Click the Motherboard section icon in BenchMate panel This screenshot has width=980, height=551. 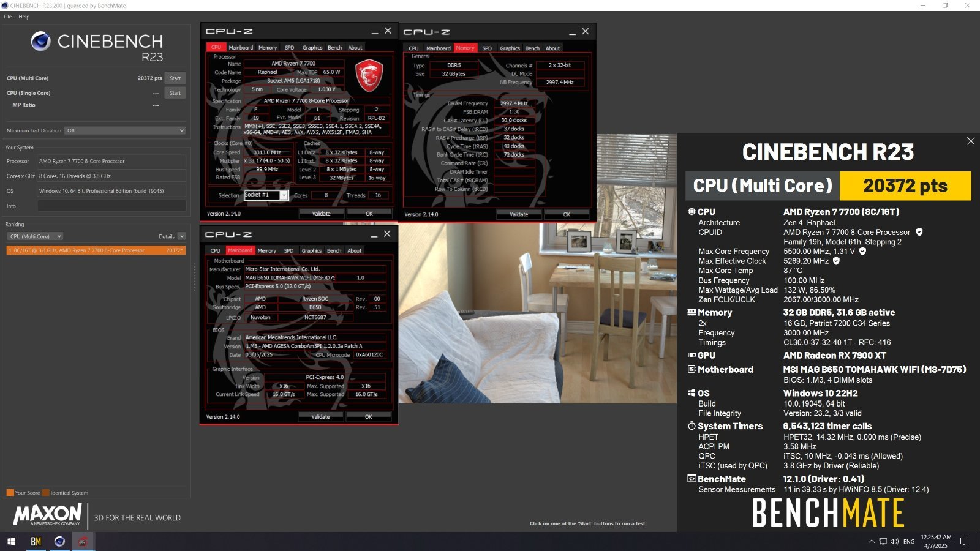tap(692, 370)
